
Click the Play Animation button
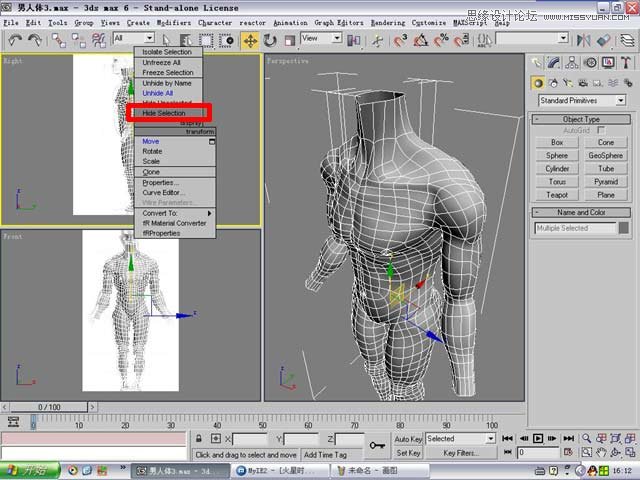[x=538, y=438]
